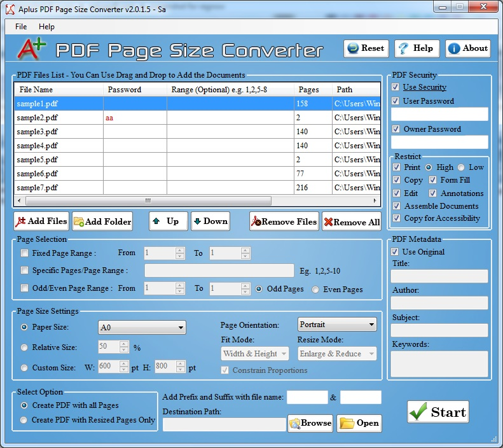
Task: Click Add Folder button
Action: 102,221
